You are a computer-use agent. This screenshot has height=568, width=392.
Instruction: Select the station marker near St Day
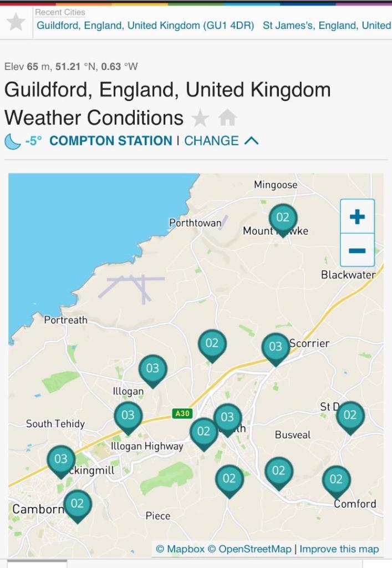pos(350,415)
